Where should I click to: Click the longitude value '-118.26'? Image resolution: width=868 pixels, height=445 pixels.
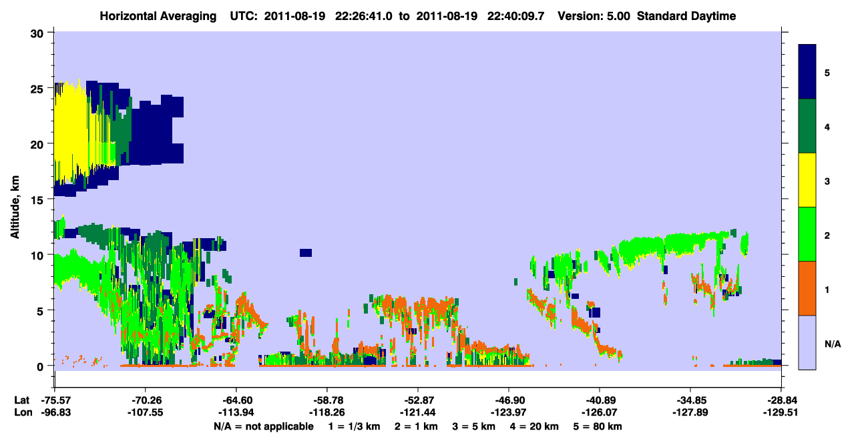coord(327,412)
